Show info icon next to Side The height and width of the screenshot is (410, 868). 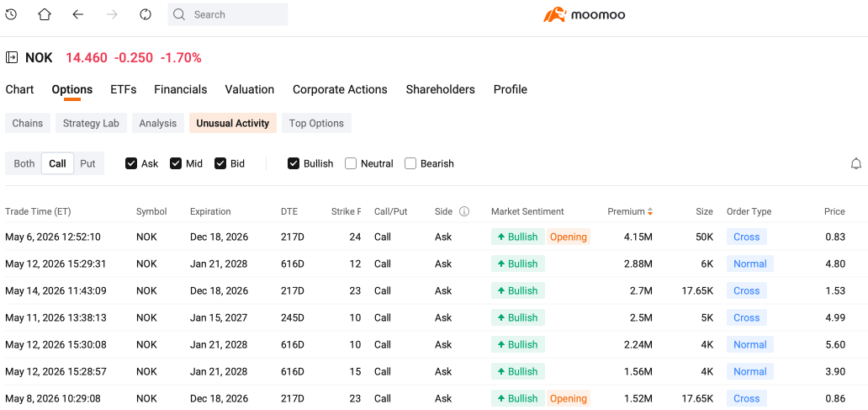tap(464, 211)
